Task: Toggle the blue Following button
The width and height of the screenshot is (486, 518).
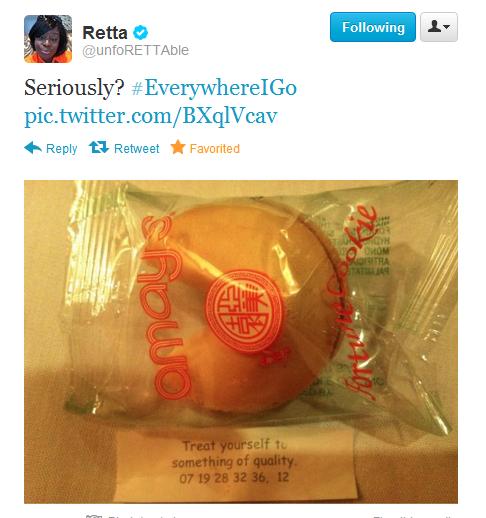Action: [x=373, y=27]
